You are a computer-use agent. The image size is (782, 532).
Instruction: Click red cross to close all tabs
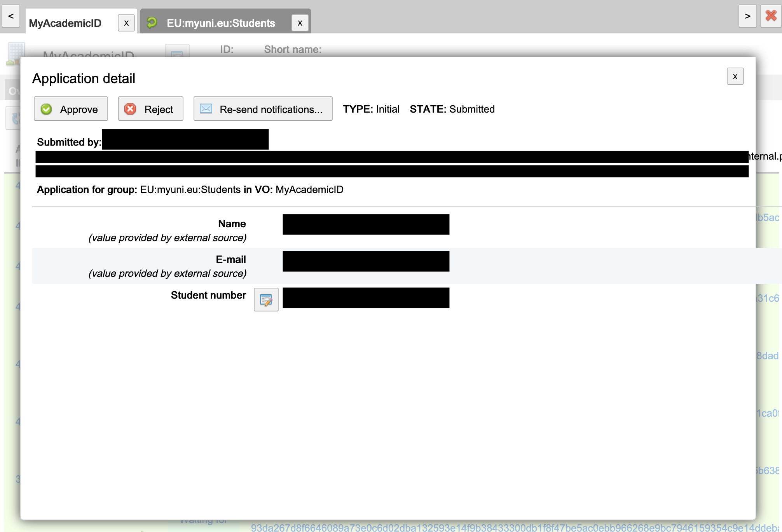click(771, 16)
